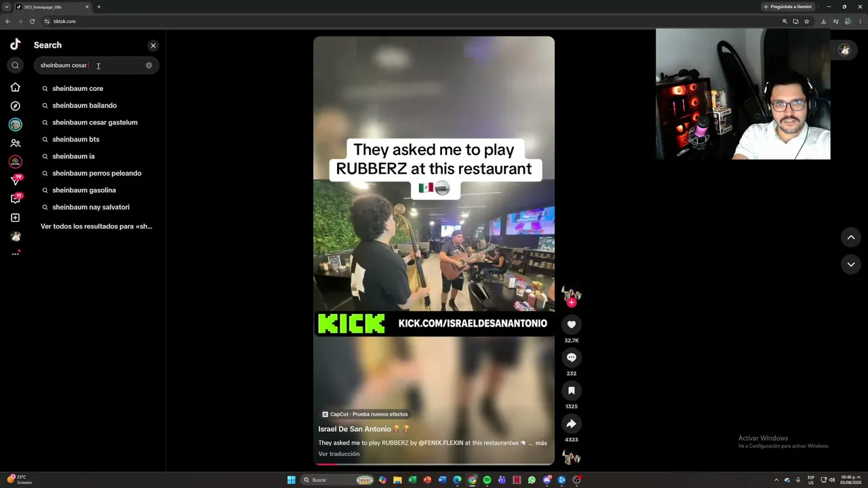Reload the tiktok.com page
The image size is (868, 488).
32,22
